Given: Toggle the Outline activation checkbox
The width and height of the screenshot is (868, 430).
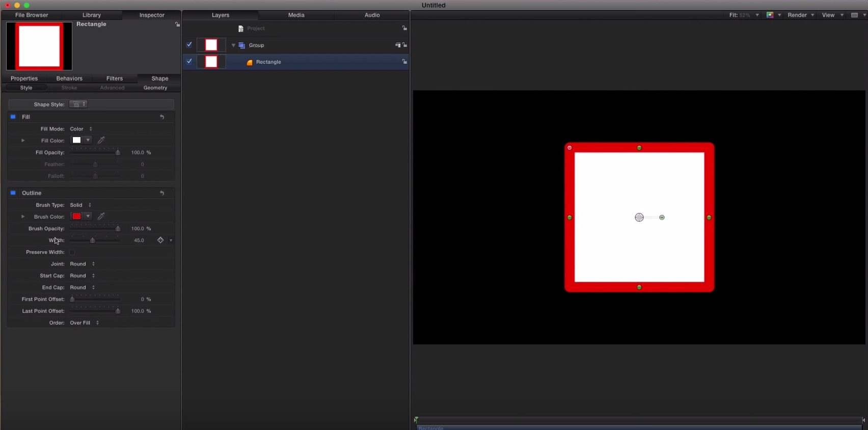Looking at the screenshot, I should (x=13, y=193).
